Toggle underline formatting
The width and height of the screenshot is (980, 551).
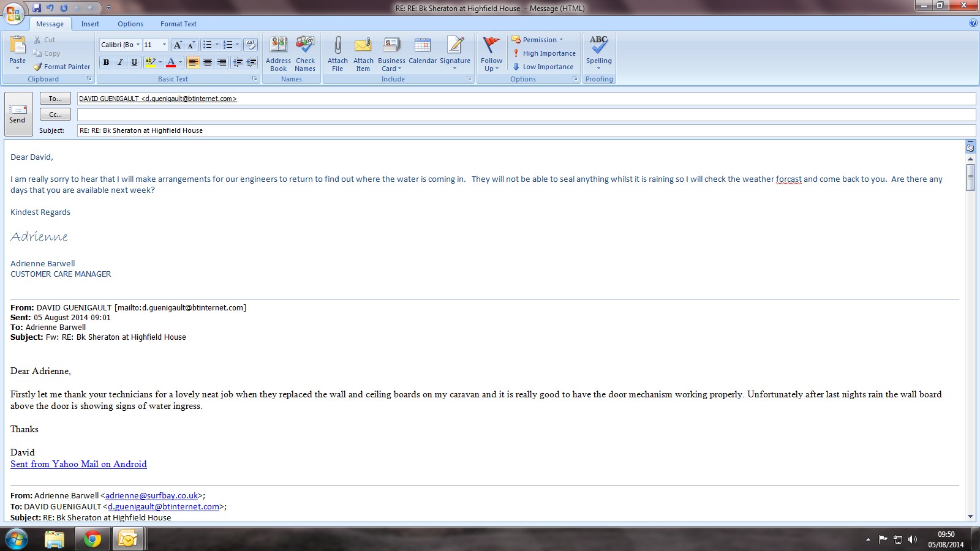coord(134,62)
